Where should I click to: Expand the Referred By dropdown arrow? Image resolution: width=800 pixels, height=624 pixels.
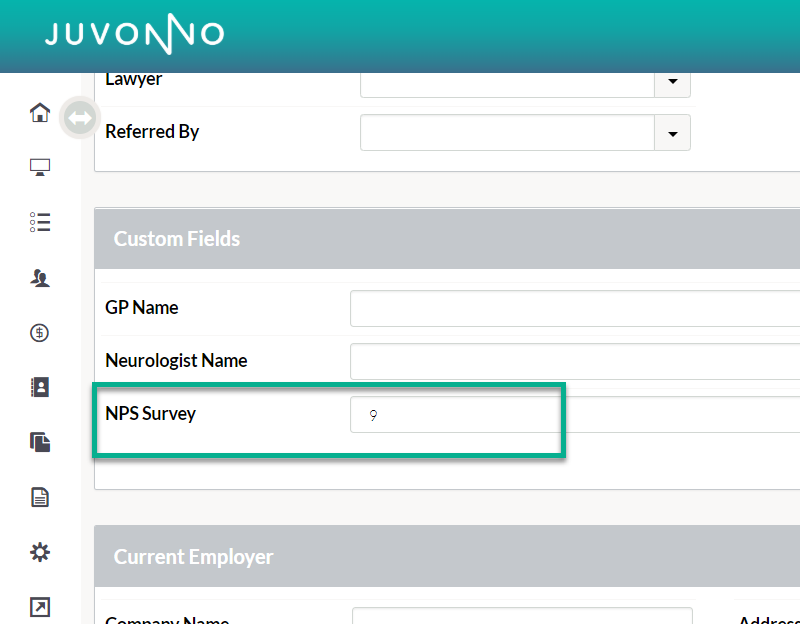click(672, 133)
